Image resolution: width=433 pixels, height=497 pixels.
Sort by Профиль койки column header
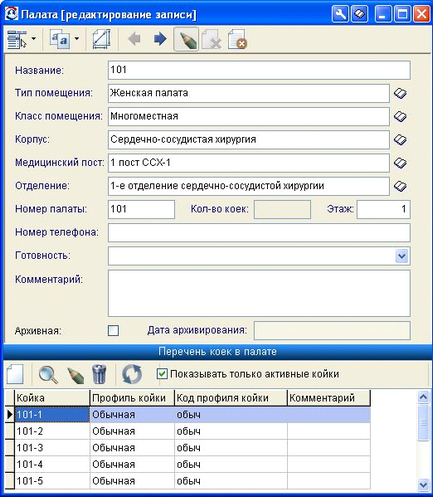(x=132, y=398)
